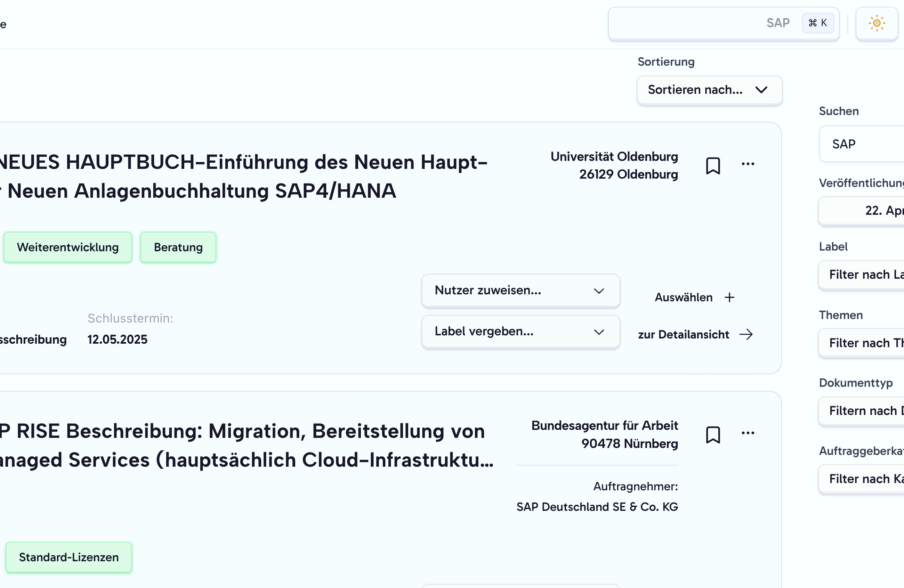
Task: Click the Filter nach Themen field
Action: (x=870, y=343)
